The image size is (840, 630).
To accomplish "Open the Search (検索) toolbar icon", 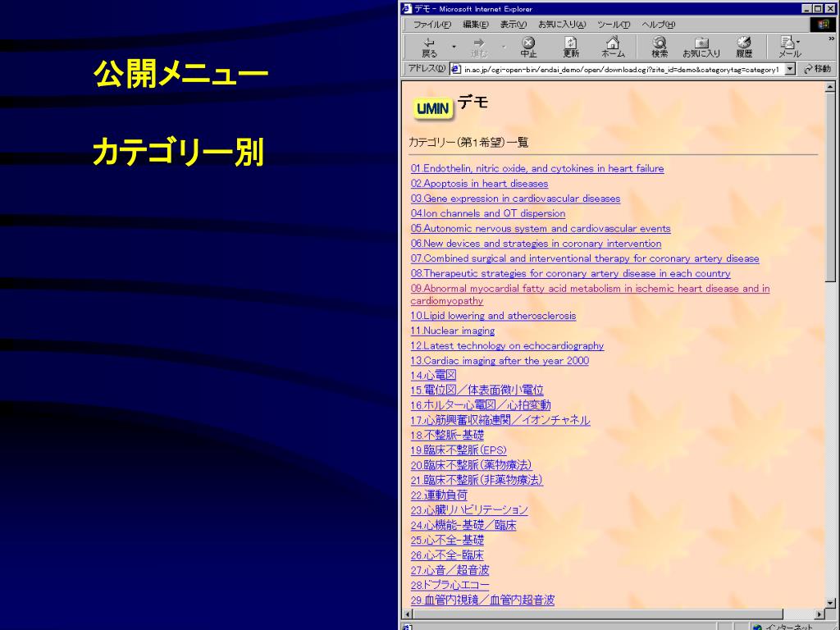I will tap(660, 47).
